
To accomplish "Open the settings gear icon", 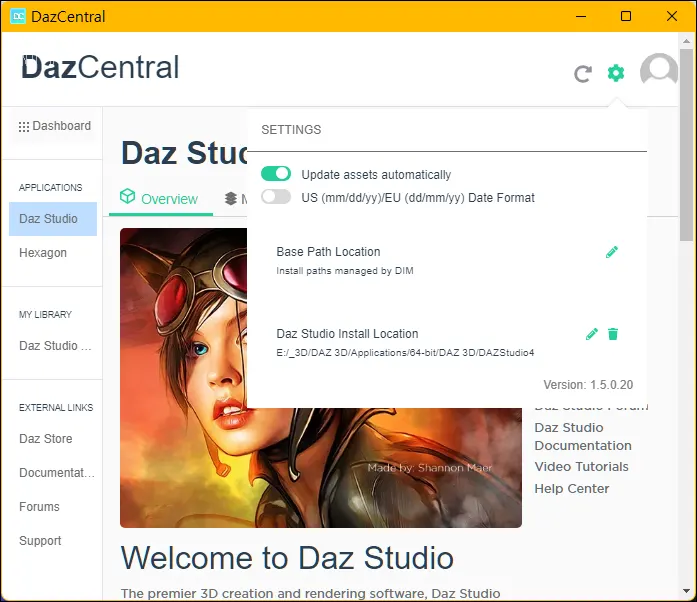I will [616, 73].
